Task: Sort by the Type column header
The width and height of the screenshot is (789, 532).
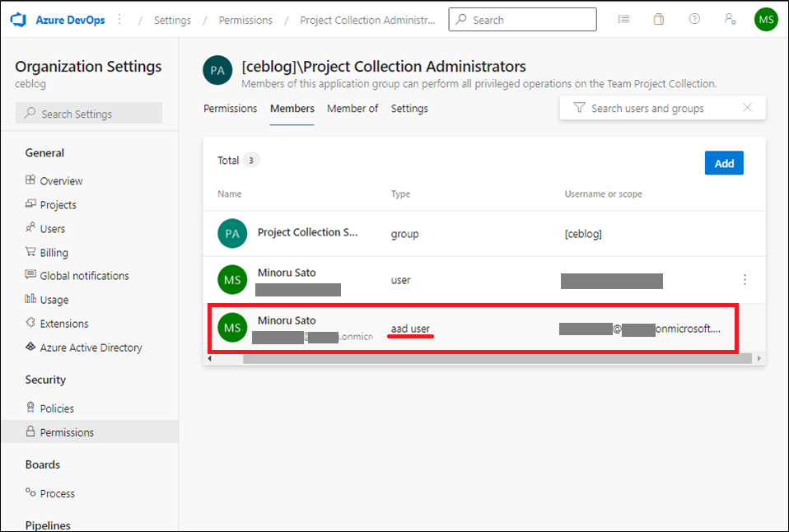Action: pyautogui.click(x=400, y=194)
